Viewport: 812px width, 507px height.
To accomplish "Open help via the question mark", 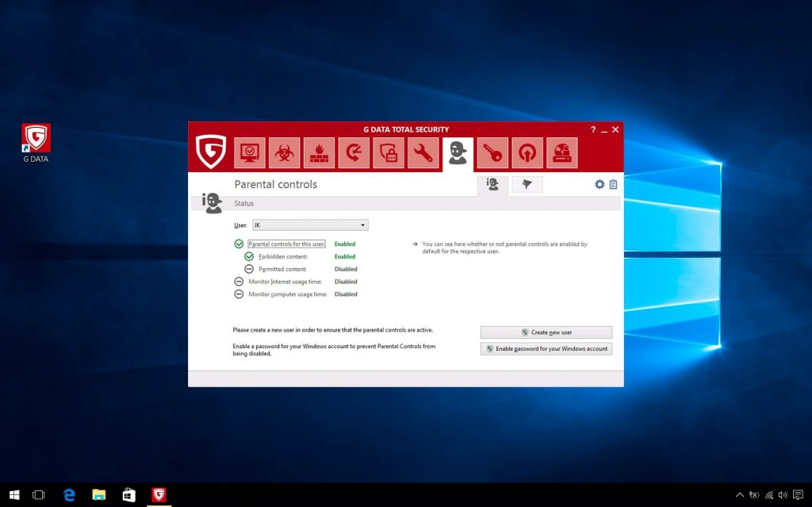I will click(x=593, y=129).
